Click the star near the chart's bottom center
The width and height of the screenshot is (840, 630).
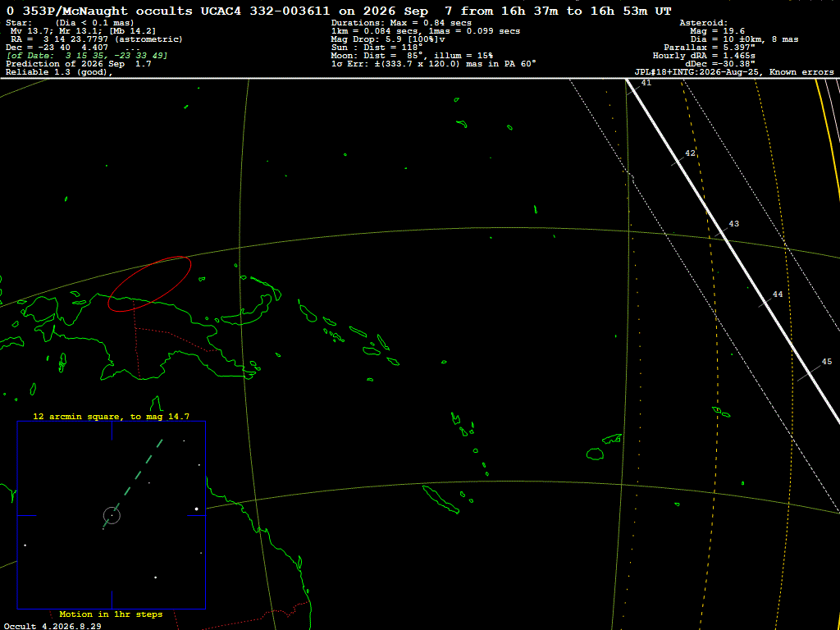pos(155,577)
